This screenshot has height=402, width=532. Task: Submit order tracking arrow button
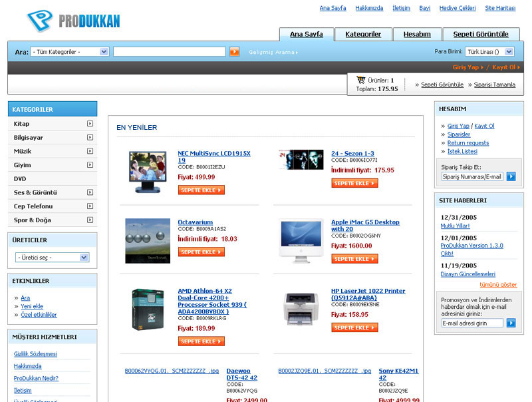click(511, 176)
